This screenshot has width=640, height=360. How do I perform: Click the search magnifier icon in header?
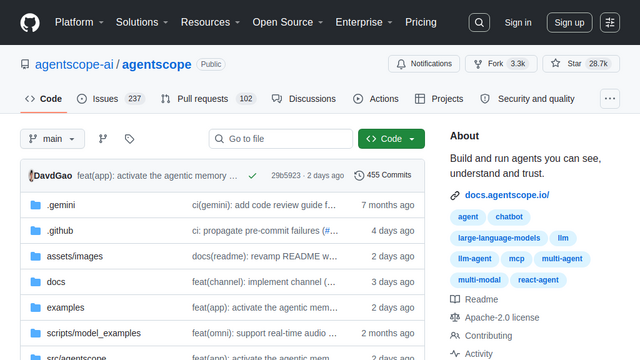point(479,22)
